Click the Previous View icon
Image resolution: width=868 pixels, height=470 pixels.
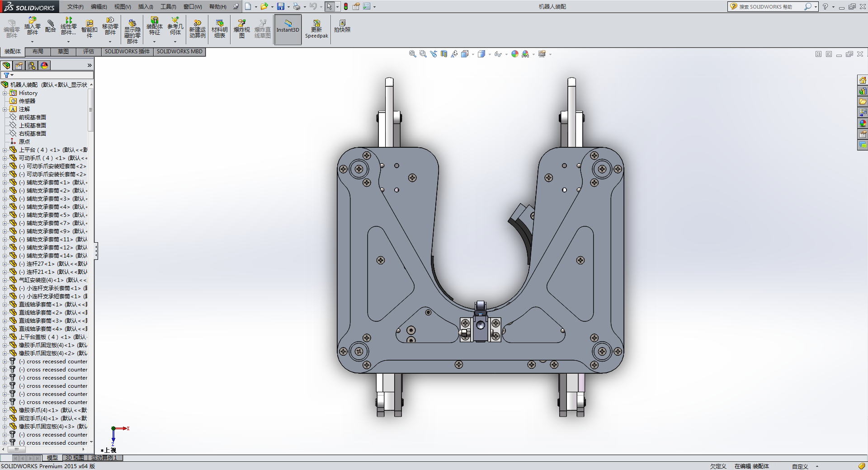tap(434, 54)
